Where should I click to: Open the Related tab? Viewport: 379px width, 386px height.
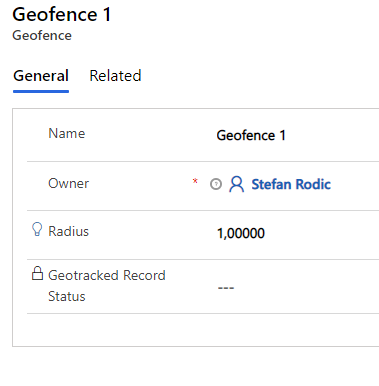click(x=115, y=76)
